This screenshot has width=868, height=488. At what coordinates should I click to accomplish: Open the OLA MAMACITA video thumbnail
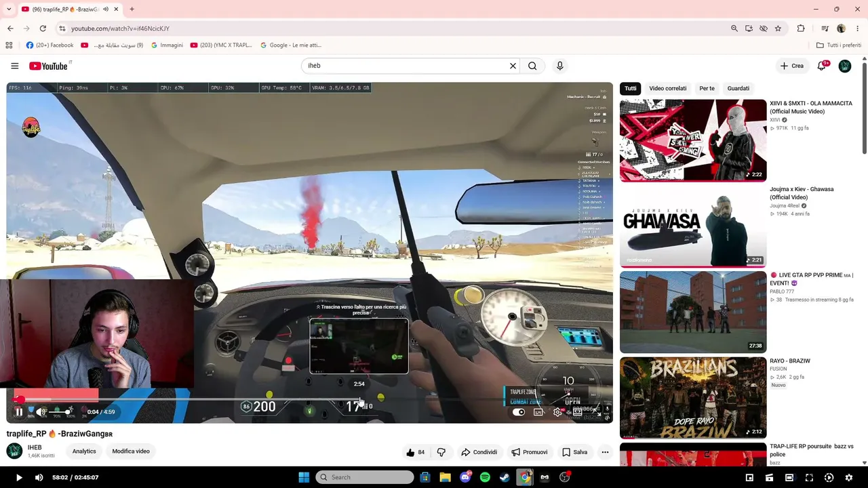693,140
